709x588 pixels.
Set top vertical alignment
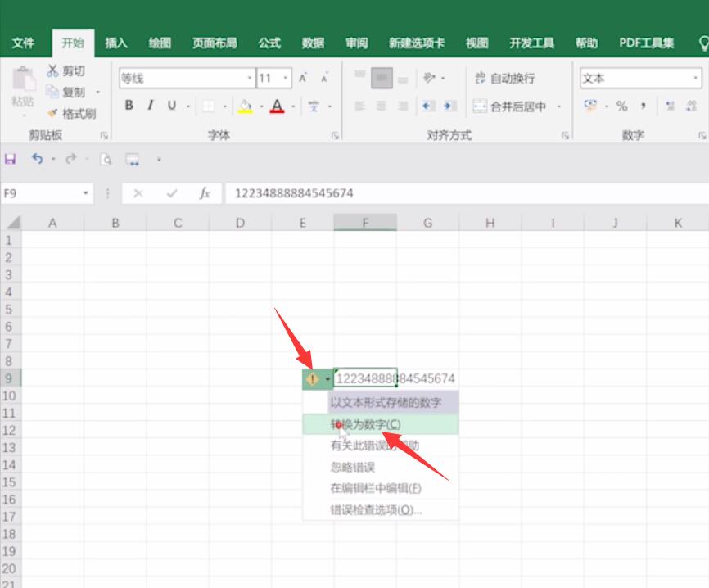(360, 75)
